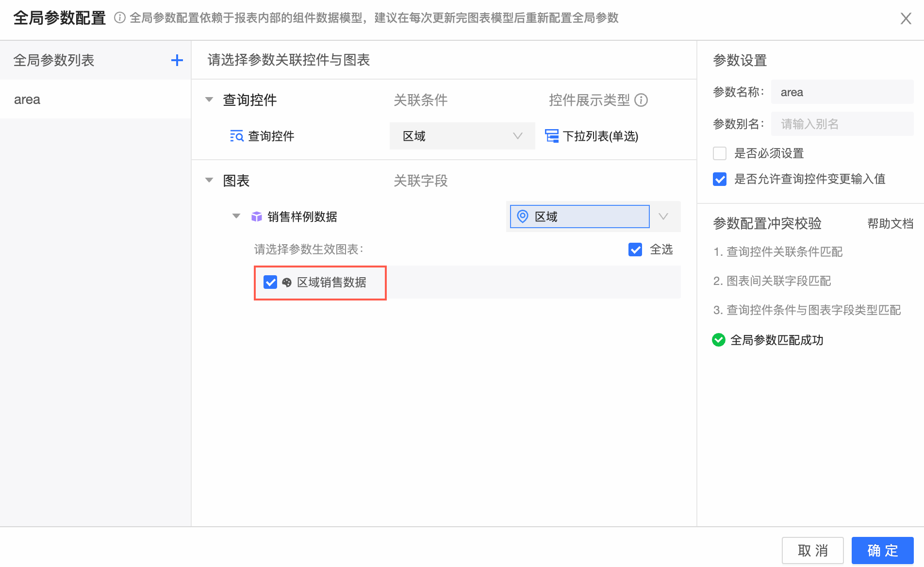Screen dimensions: 924x567
Task: Click the purple cube dataset icon
Action: click(x=256, y=217)
